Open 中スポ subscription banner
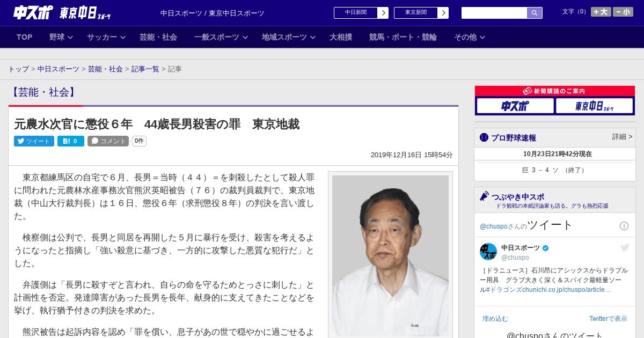Screen dimensions: 644x338 [515, 106]
